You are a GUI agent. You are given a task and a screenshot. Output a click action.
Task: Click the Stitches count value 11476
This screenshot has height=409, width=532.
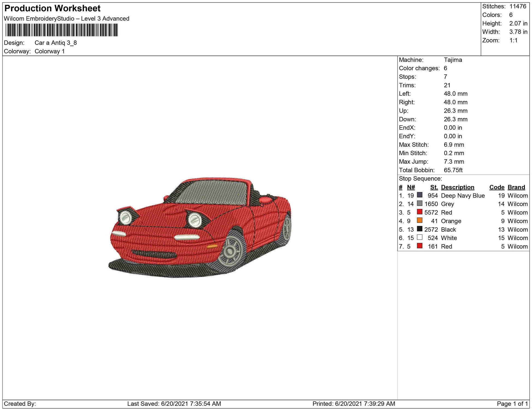[x=518, y=6]
